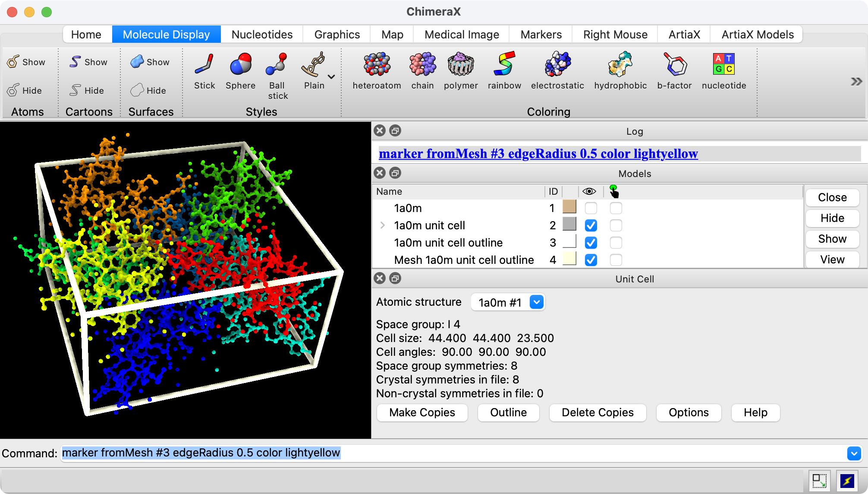Switch to the Nucleotides tab
868x494 pixels.
[262, 35]
